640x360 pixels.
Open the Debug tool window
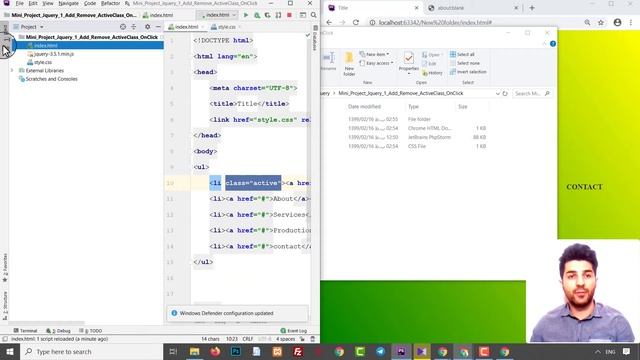[58, 331]
